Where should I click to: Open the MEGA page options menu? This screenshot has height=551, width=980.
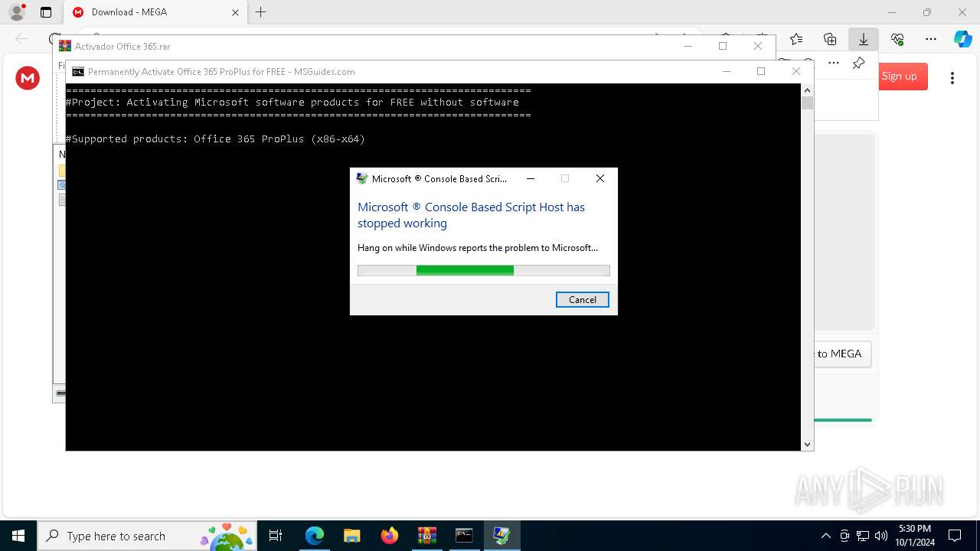[x=952, y=77]
